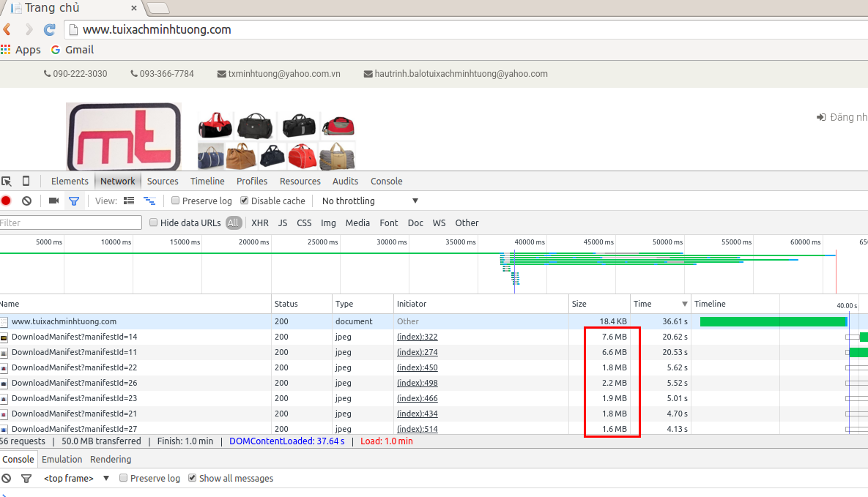Filter requests by JS
The height and width of the screenshot is (497, 868).
(282, 223)
